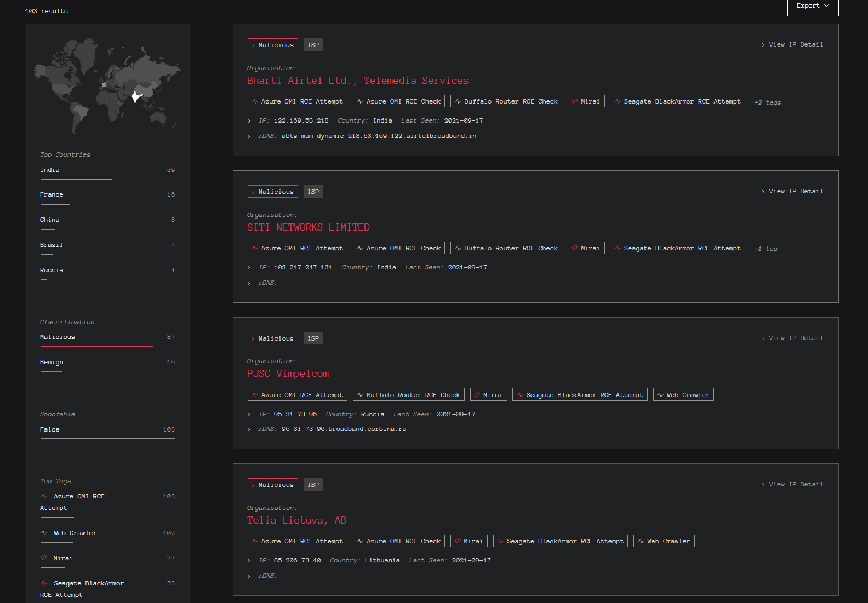Select Azure OMI RCE Check tag on Bharti Airtel
The height and width of the screenshot is (603, 868).
point(399,101)
